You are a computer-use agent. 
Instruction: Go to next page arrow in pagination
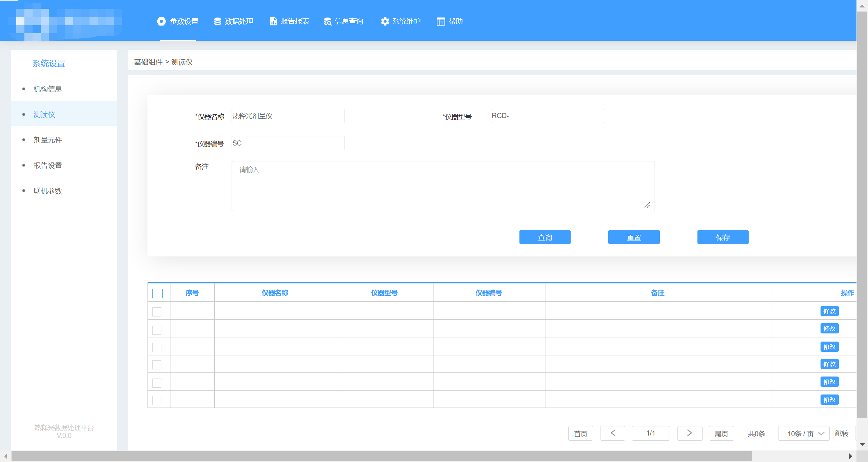[x=690, y=433]
